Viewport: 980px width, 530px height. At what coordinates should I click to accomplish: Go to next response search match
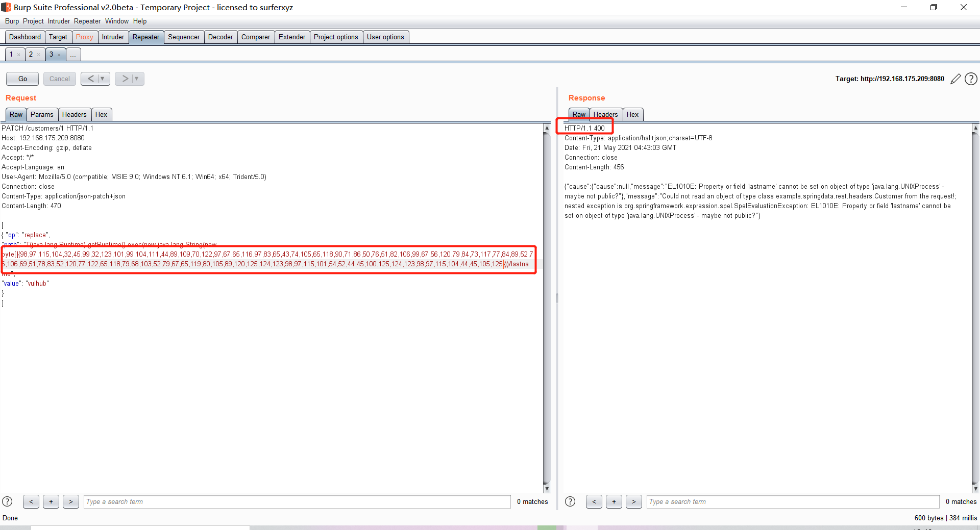click(x=634, y=501)
